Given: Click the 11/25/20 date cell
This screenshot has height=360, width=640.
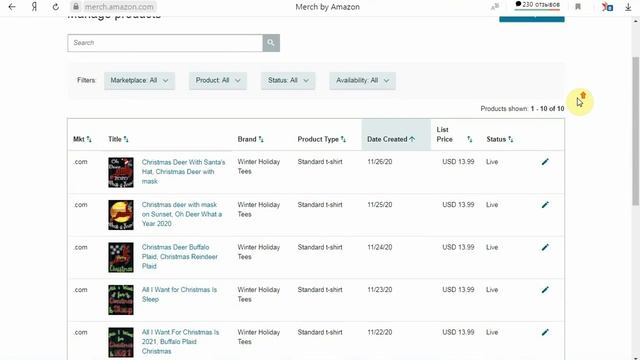Looking at the screenshot, I should tap(380, 204).
